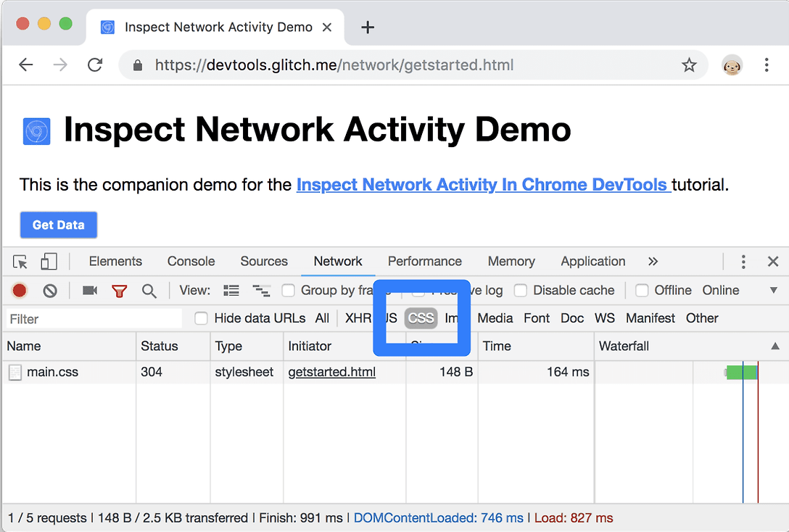Open the getstarted.html initiator link
The image size is (789, 532).
coord(332,372)
